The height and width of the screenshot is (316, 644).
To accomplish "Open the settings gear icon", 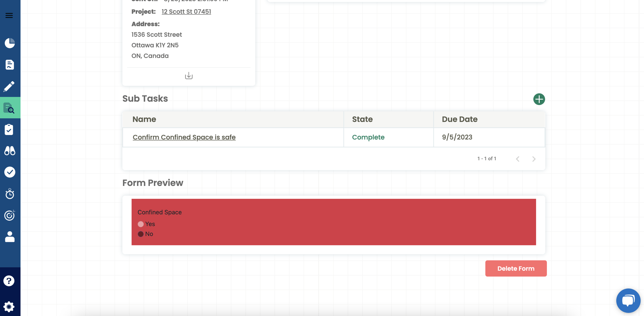I will 9,307.
